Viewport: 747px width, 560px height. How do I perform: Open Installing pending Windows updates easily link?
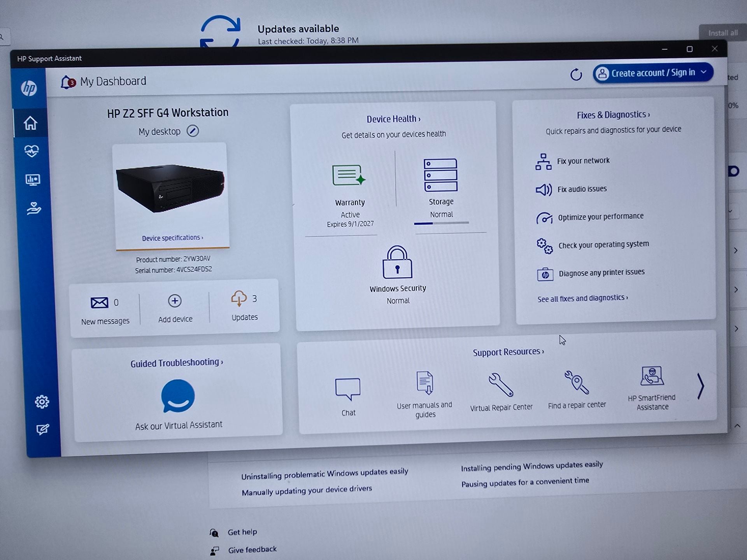coord(532,466)
